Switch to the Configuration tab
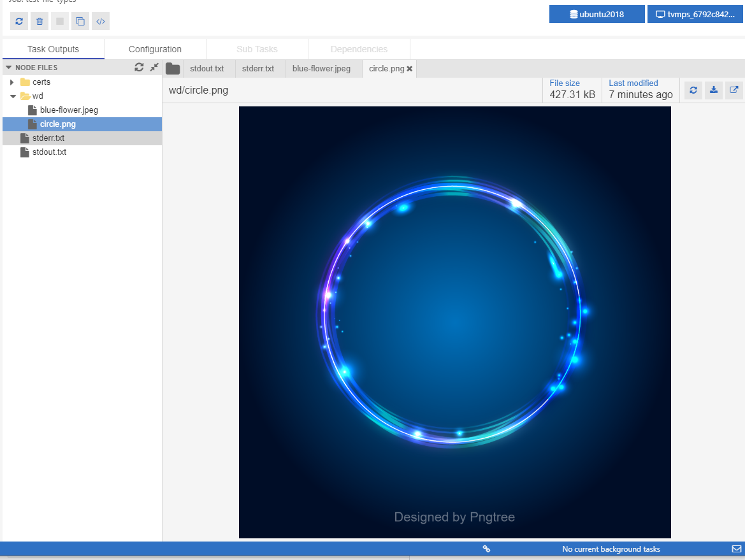 (x=155, y=49)
